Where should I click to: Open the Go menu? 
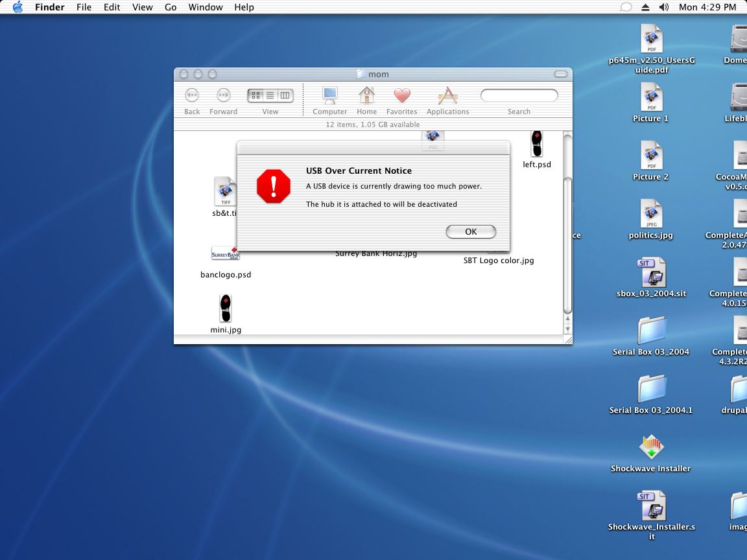pyautogui.click(x=171, y=7)
